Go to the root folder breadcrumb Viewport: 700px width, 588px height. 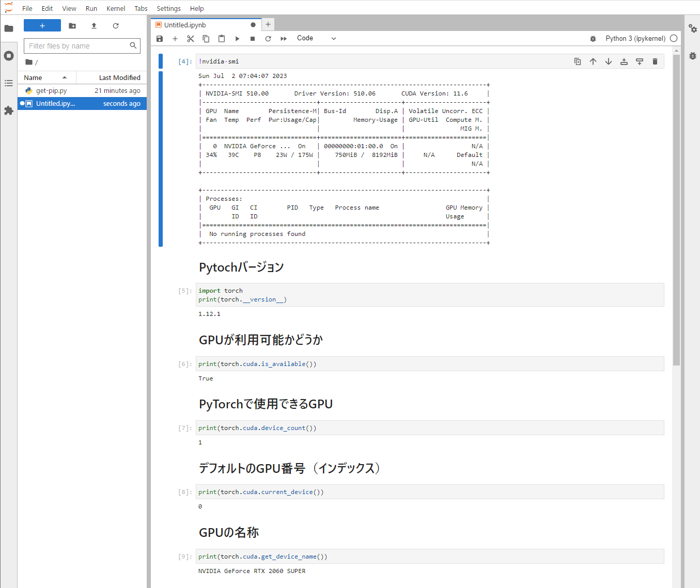click(29, 62)
